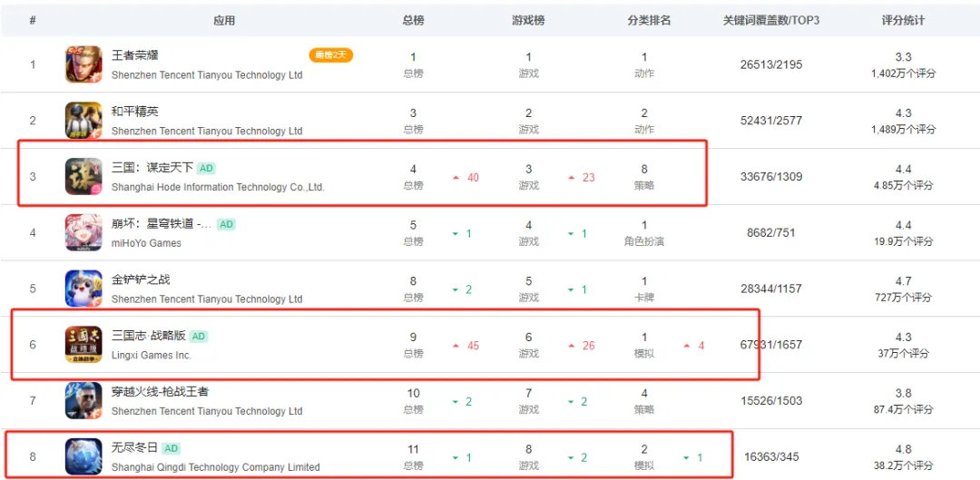This screenshot has height=480, width=980.
Task: Open the 穿越火线-枪战王者 title link
Action: point(160,392)
